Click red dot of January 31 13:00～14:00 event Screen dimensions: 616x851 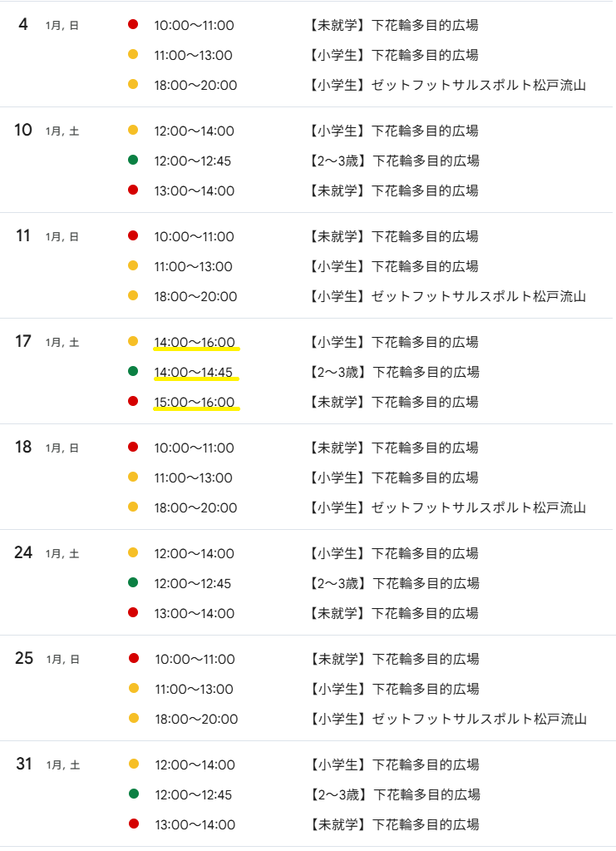[x=133, y=824]
